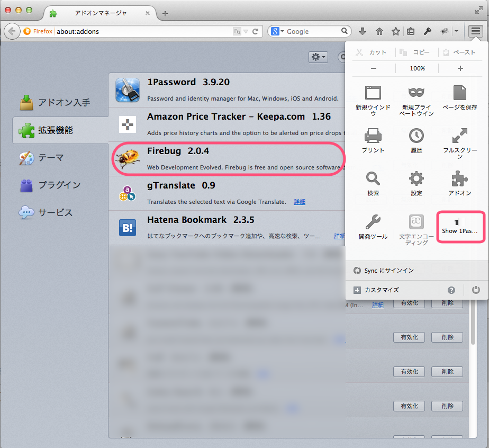This screenshot has width=489, height=448.
Task: Click the quit power icon
Action: (476, 290)
